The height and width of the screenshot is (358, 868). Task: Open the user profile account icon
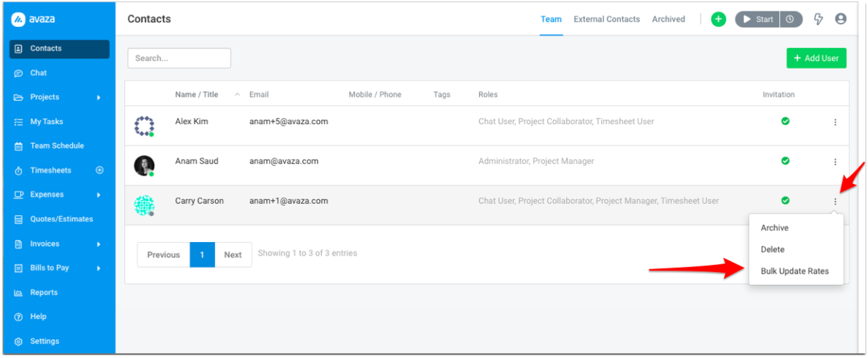click(x=841, y=19)
